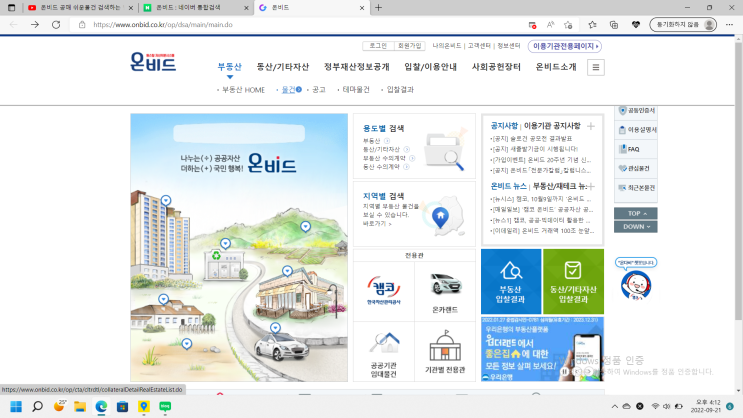Click the browser refresh icon
Screen dimensions: 743x418
56,25
